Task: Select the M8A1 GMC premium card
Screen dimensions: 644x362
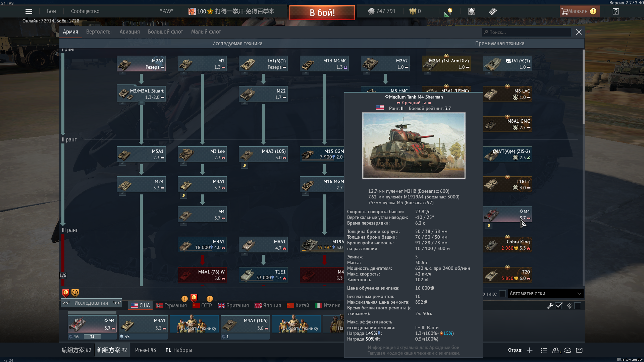Action: point(507,124)
